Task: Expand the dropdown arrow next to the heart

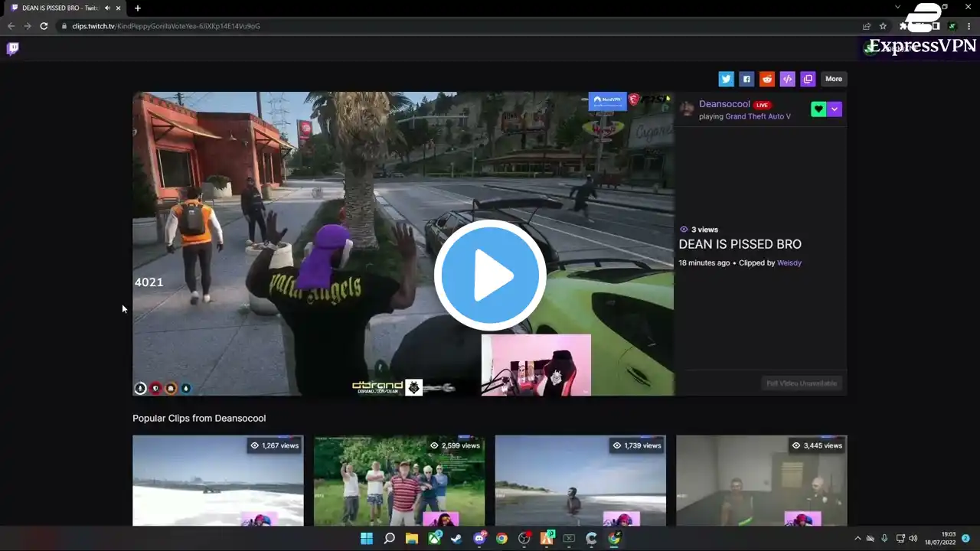Action: [x=835, y=109]
